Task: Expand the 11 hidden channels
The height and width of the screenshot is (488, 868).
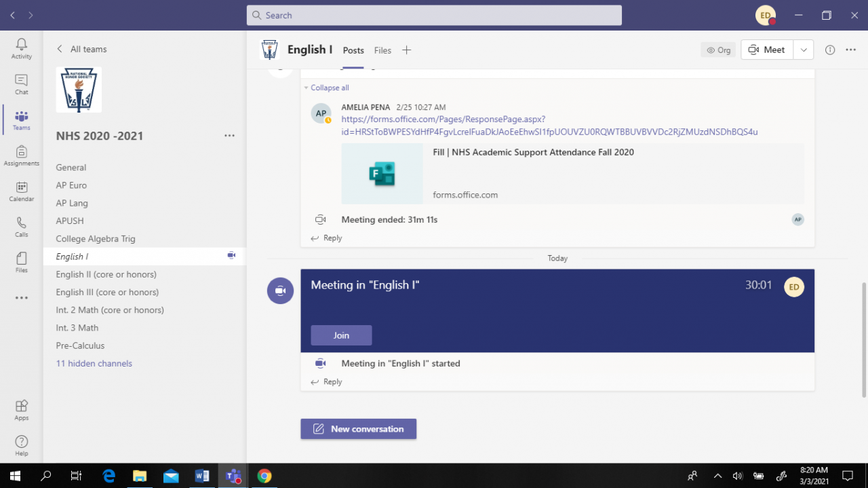Action: coord(94,364)
